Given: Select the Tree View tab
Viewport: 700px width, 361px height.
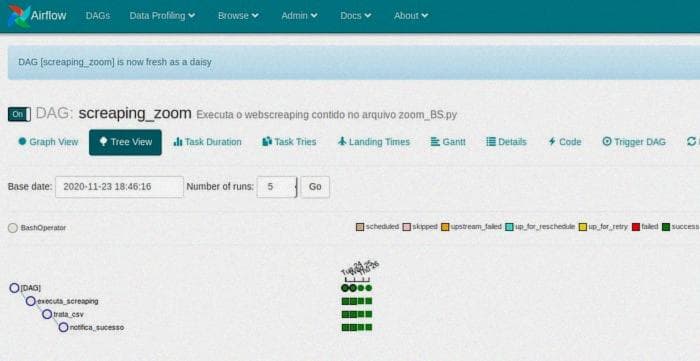Looking at the screenshot, I should coord(125,142).
